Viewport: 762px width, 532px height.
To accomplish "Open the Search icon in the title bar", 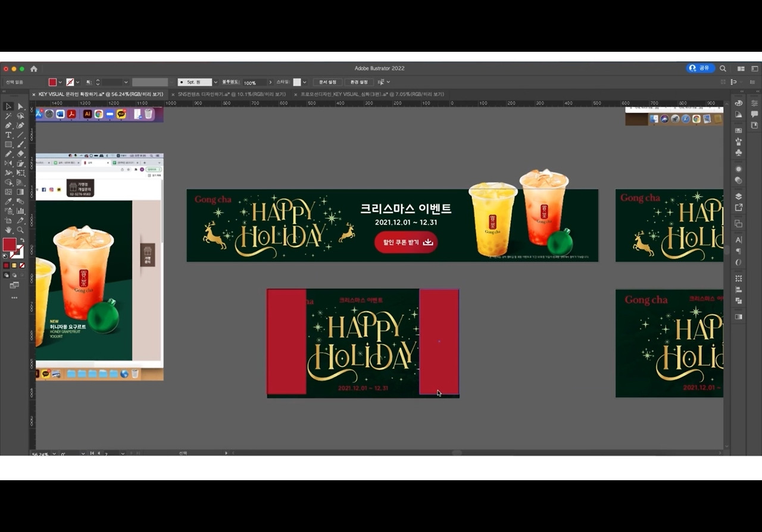I will click(723, 68).
